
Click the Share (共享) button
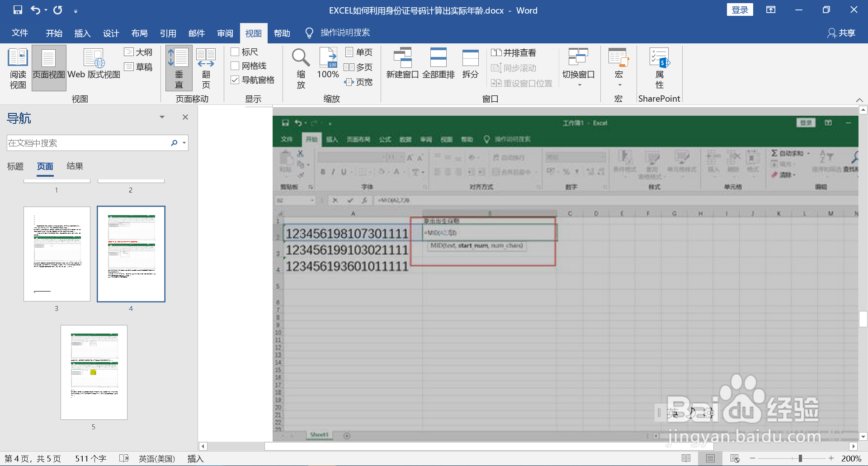841,33
